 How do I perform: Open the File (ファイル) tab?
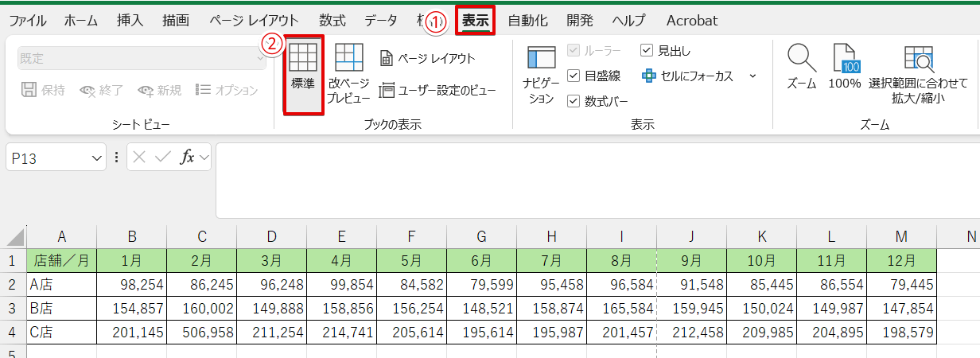tap(27, 21)
